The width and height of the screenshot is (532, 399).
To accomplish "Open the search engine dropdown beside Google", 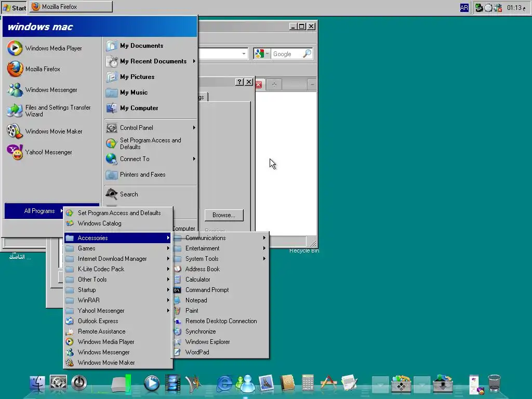I will pos(267,54).
